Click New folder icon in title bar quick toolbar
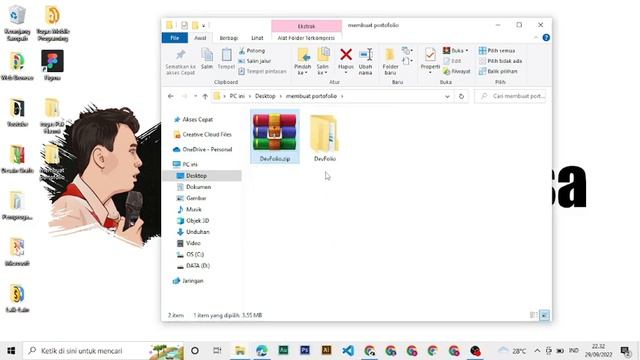The width and height of the screenshot is (640, 360). tap(195, 25)
